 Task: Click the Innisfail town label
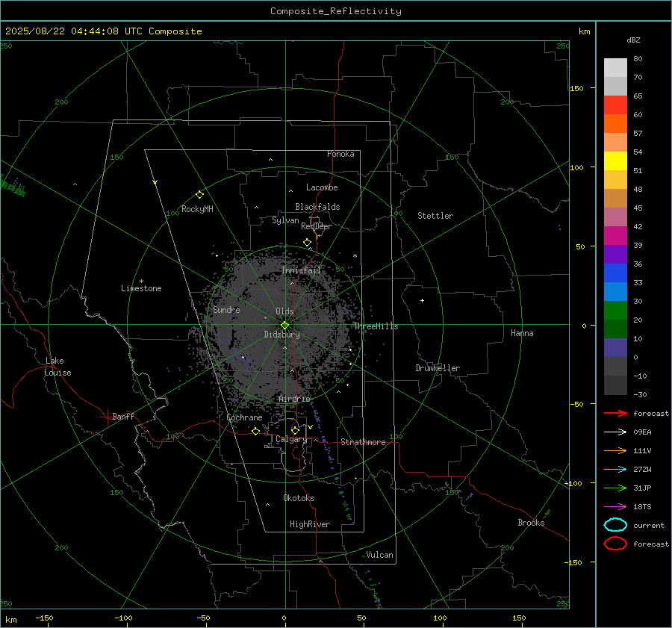point(301,270)
